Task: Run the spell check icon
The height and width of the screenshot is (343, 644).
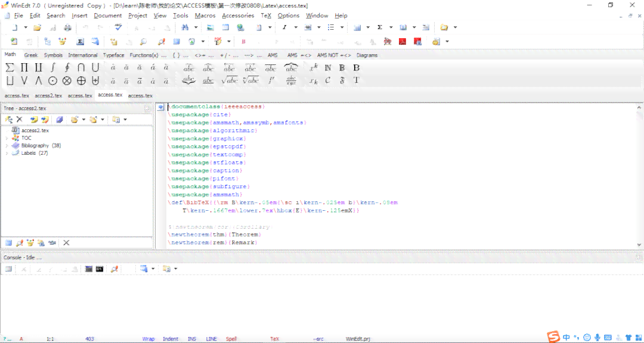Action: pos(118,27)
